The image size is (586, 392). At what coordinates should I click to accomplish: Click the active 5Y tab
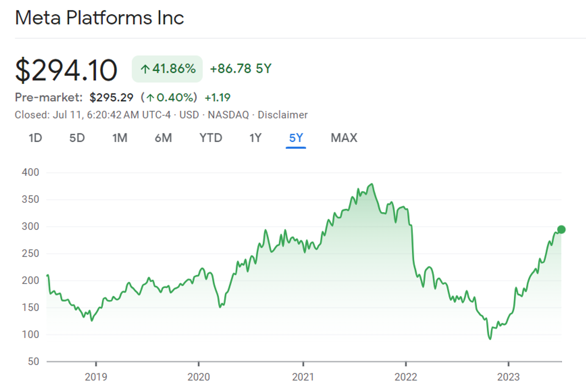pyautogui.click(x=296, y=138)
